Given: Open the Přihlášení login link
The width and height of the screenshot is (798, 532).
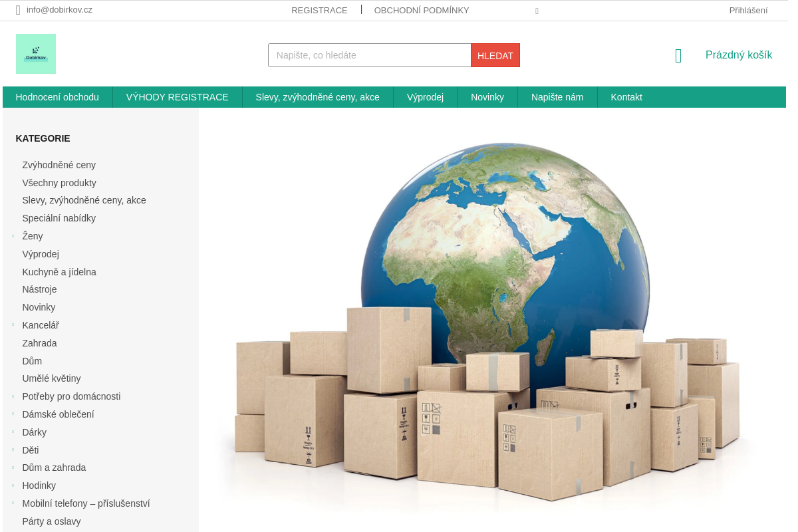Looking at the screenshot, I should point(748,10).
